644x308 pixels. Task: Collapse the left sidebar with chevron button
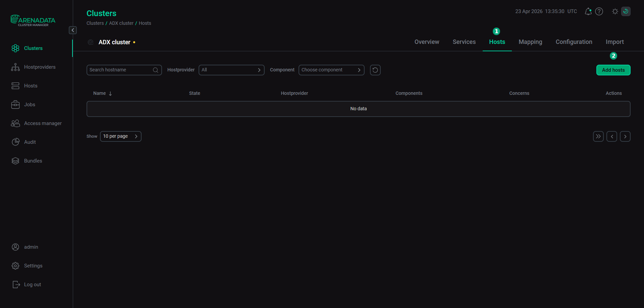(73, 30)
